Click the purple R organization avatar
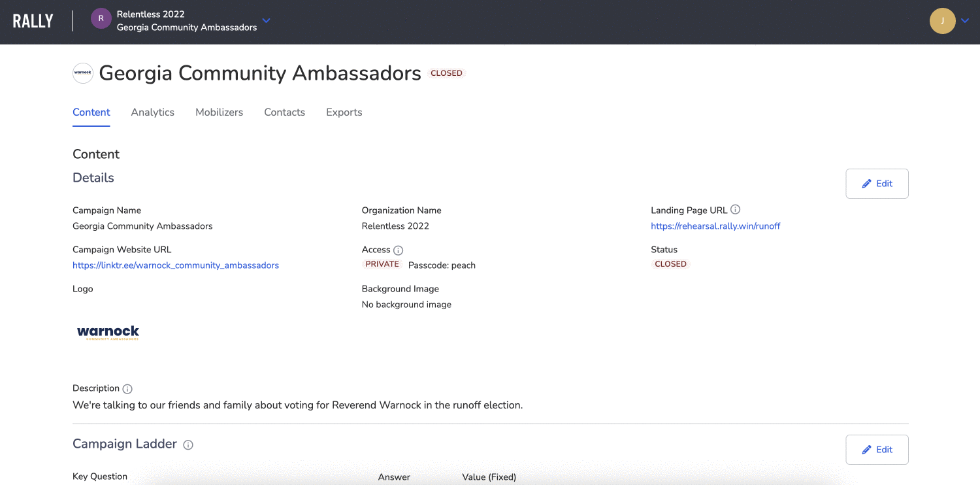 pyautogui.click(x=101, y=19)
